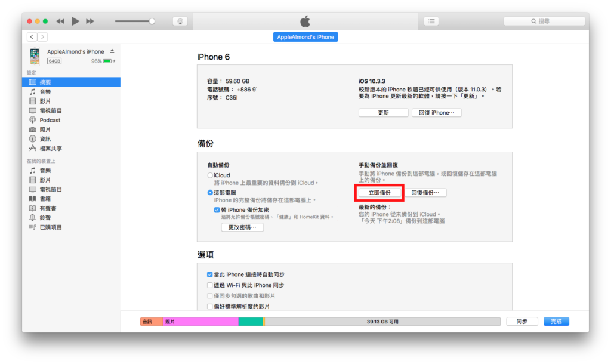Click the 音訊 storage bar segment
The height and width of the screenshot is (364, 611).
click(x=151, y=322)
